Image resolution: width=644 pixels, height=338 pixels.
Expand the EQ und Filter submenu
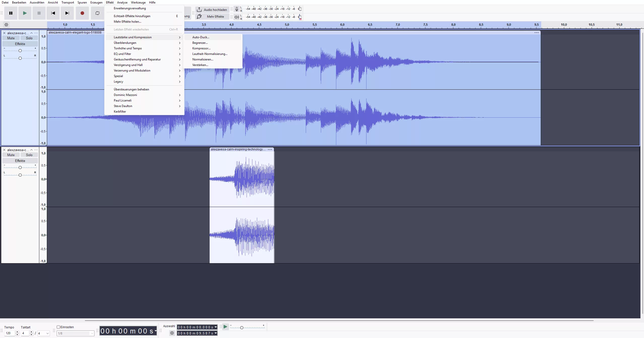144,54
